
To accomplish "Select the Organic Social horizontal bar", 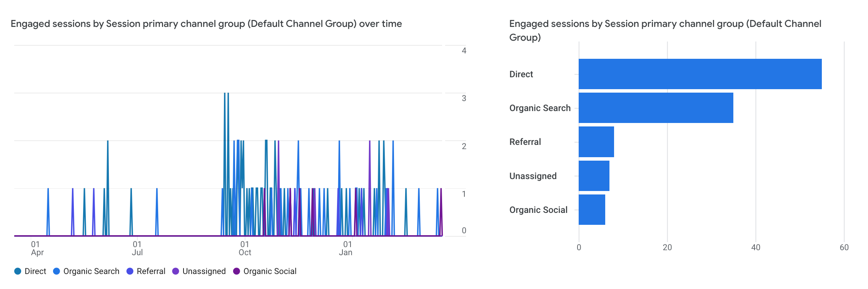I will pyautogui.click(x=592, y=210).
